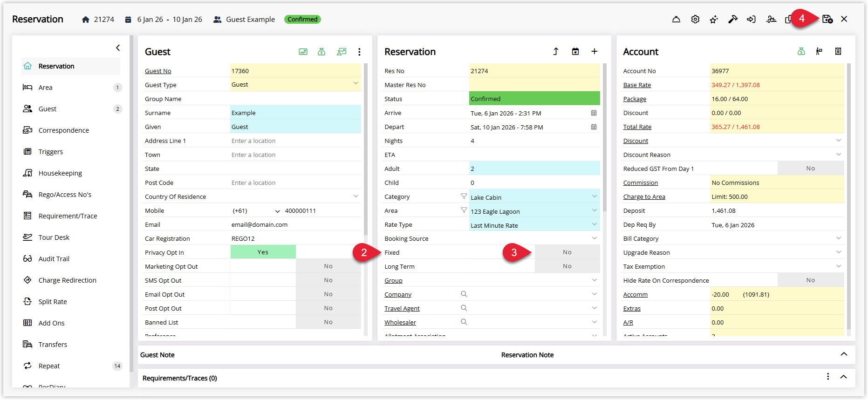Click the Base Rate link
Viewport: 868px width, 400px height.
(637, 85)
